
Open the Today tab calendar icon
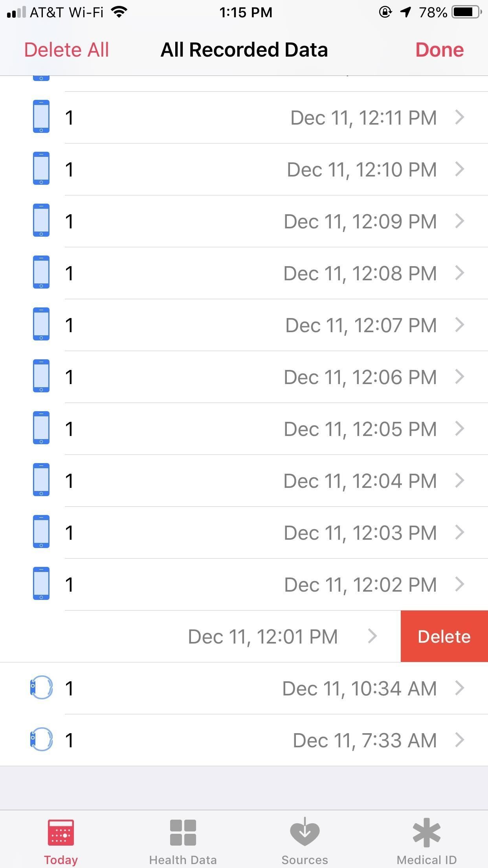pyautogui.click(x=61, y=833)
